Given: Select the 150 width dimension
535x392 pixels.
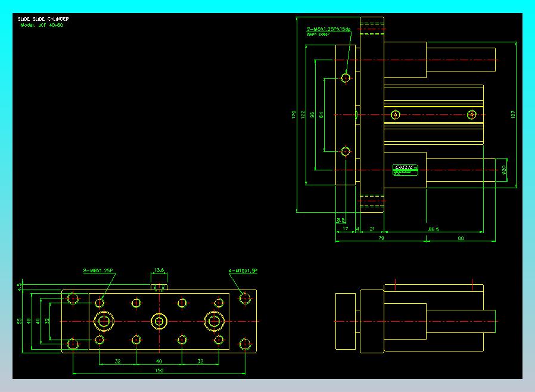Looking at the screenshot, I should click(159, 370).
